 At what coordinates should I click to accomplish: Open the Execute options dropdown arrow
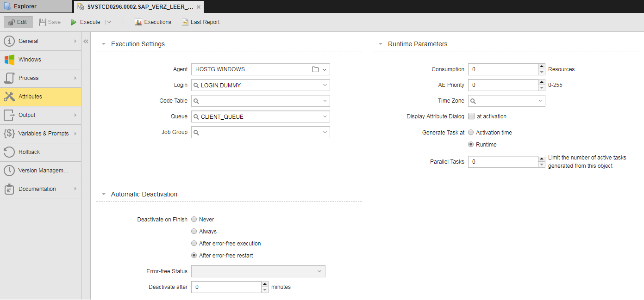point(109,22)
